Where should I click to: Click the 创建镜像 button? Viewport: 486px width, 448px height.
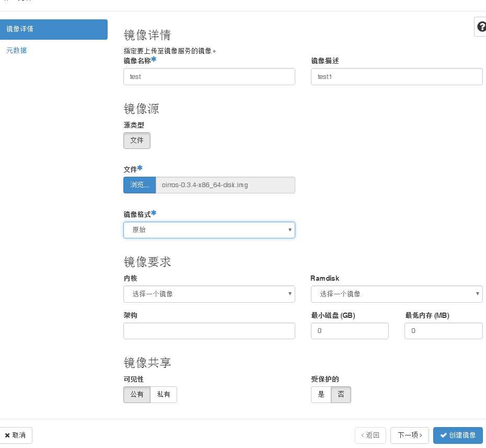[x=458, y=435]
